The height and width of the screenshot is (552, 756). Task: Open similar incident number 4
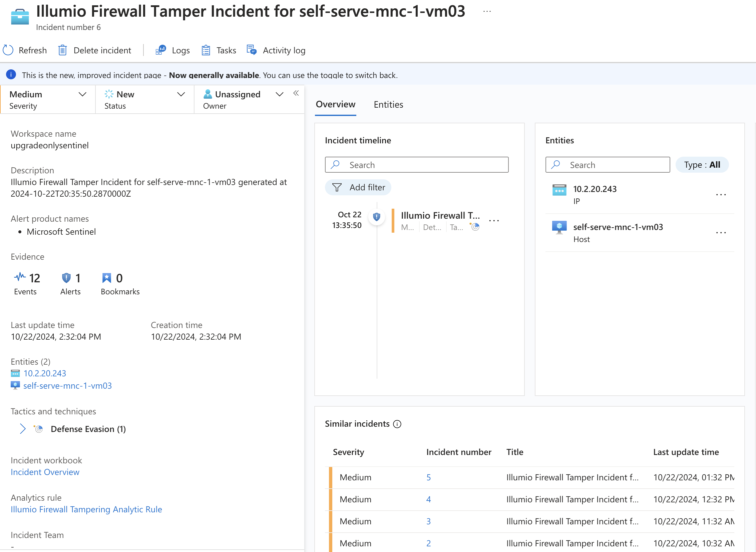(x=428, y=500)
